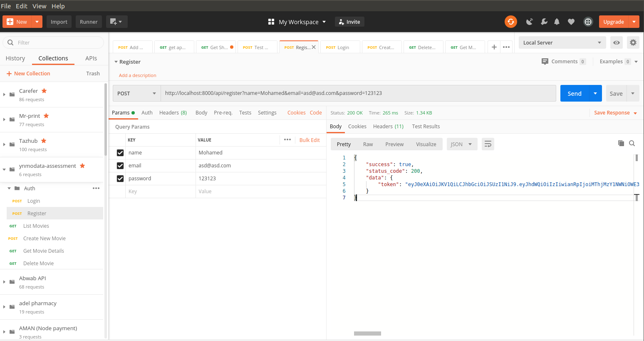Open manage environments gear icon
Viewport: 644px width, 341px height.
point(633,42)
